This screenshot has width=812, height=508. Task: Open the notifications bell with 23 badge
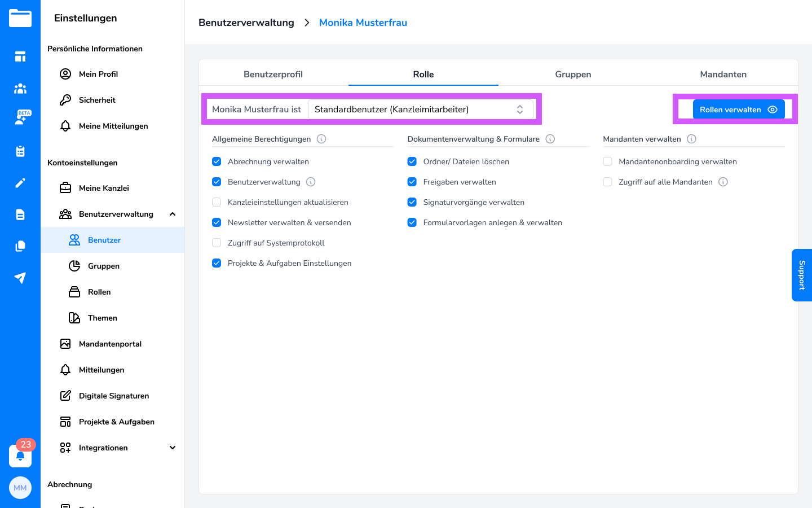pos(20,456)
